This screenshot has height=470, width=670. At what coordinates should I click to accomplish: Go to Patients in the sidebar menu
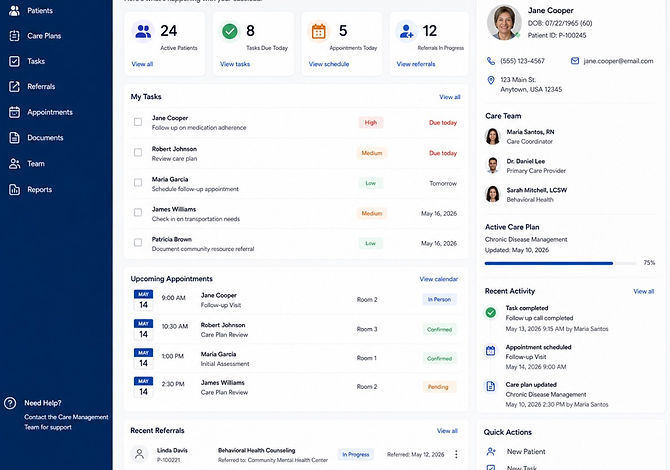40,11
